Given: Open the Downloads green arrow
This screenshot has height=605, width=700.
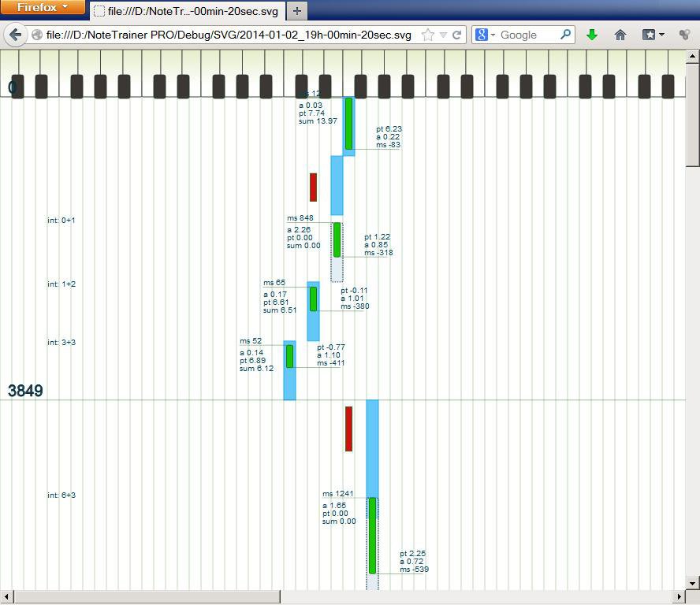Looking at the screenshot, I should point(592,35).
